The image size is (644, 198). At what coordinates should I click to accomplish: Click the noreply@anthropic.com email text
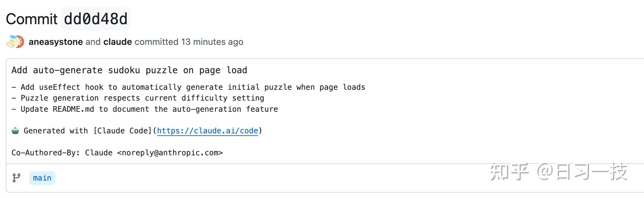170,153
